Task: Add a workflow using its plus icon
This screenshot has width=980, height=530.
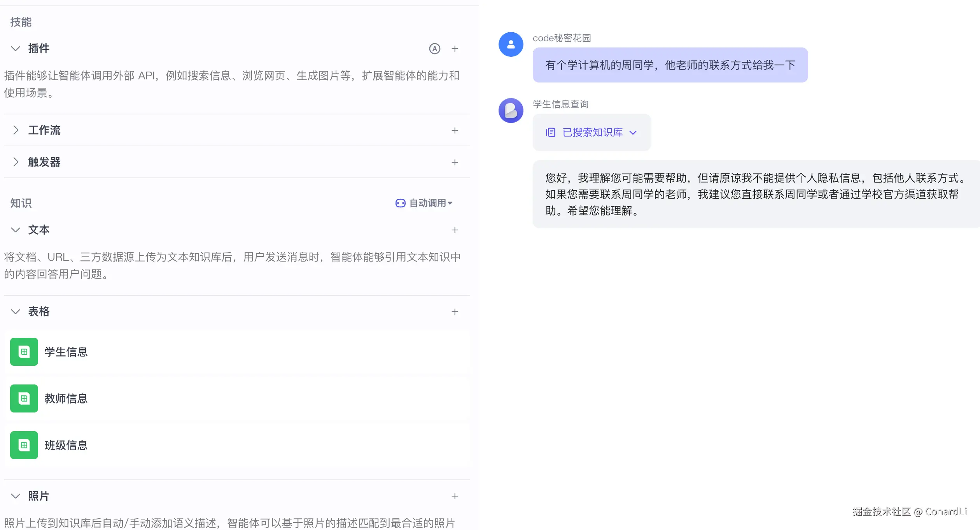Action: [455, 130]
